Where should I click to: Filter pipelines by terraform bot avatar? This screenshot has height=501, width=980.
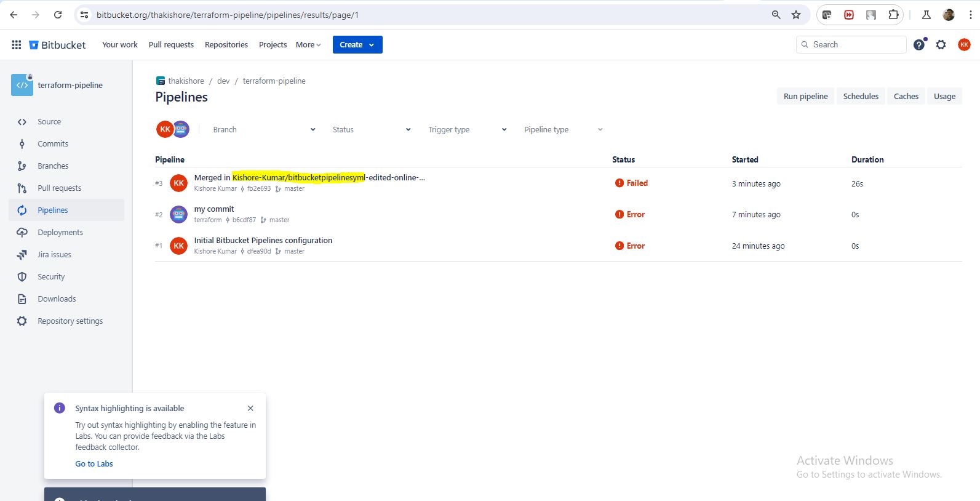(181, 129)
